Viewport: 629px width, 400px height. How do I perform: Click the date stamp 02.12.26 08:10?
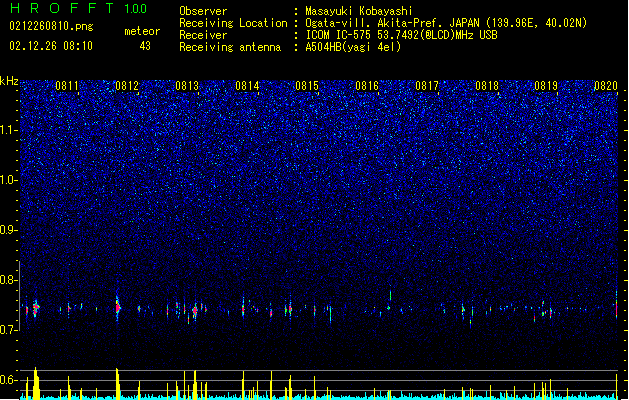pos(51,46)
